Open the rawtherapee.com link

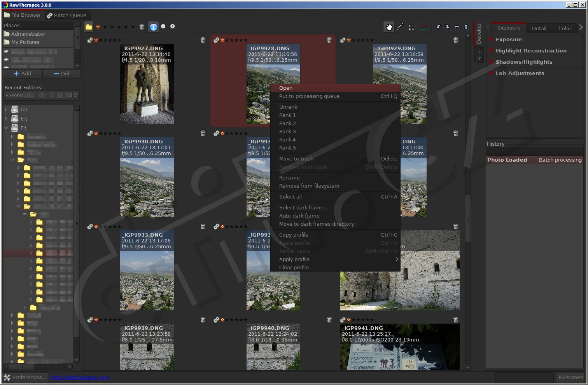click(x=80, y=377)
